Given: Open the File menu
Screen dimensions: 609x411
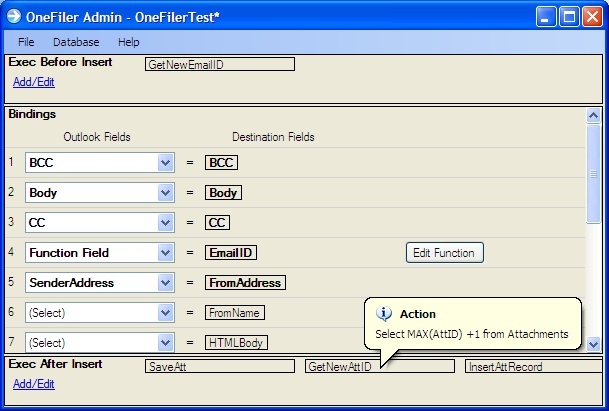Looking at the screenshot, I should (26, 42).
